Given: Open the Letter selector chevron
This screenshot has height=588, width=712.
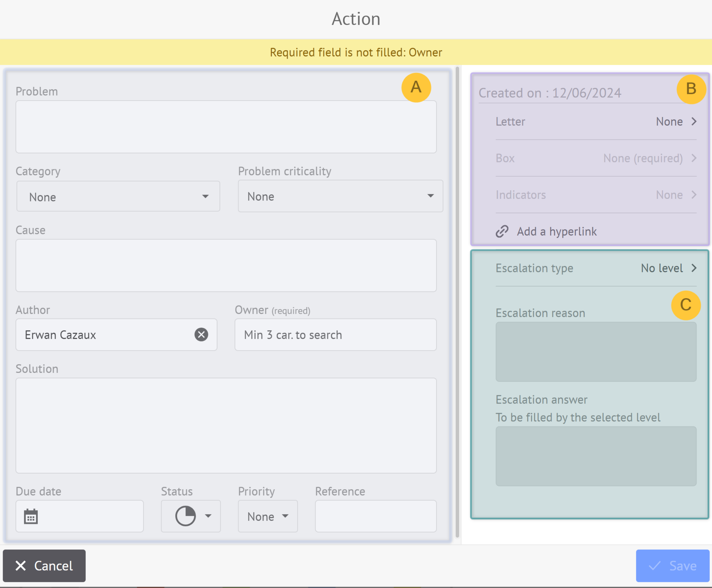Looking at the screenshot, I should 694,122.
